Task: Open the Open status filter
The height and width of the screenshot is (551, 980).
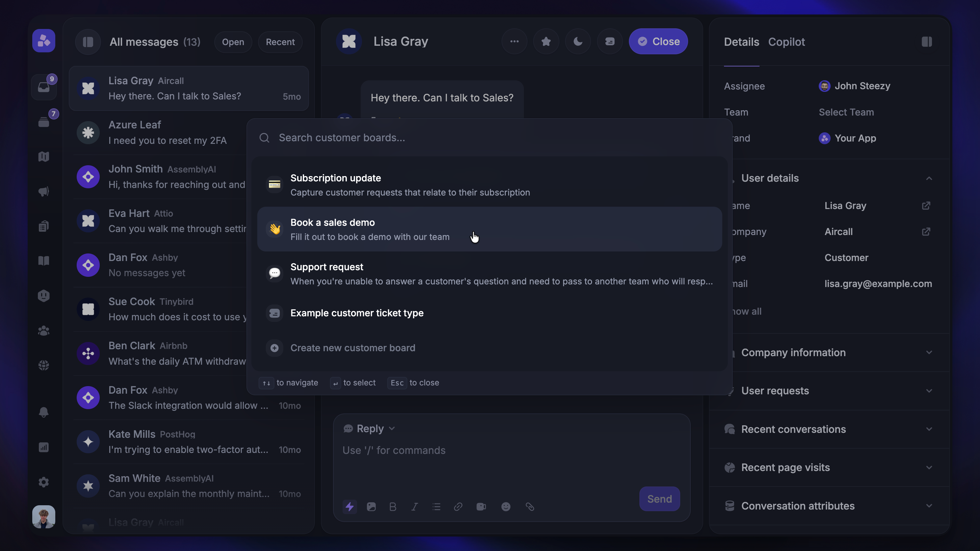Action: 233,42
